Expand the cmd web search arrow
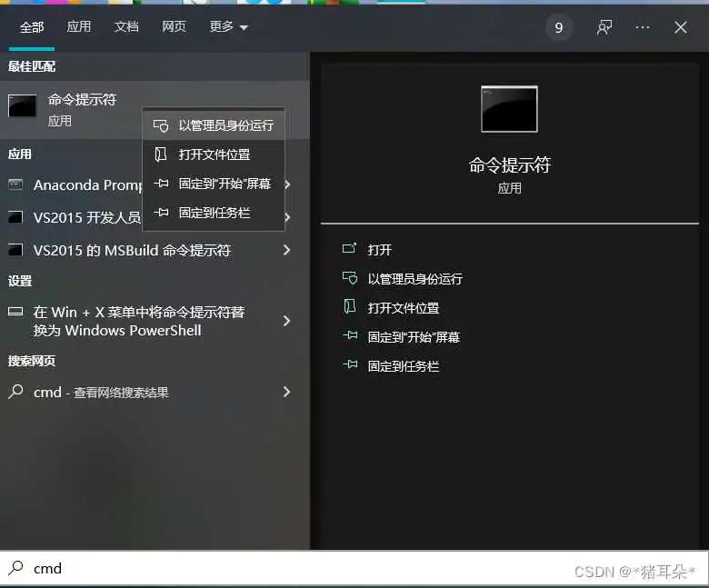The image size is (709, 588). tap(286, 392)
